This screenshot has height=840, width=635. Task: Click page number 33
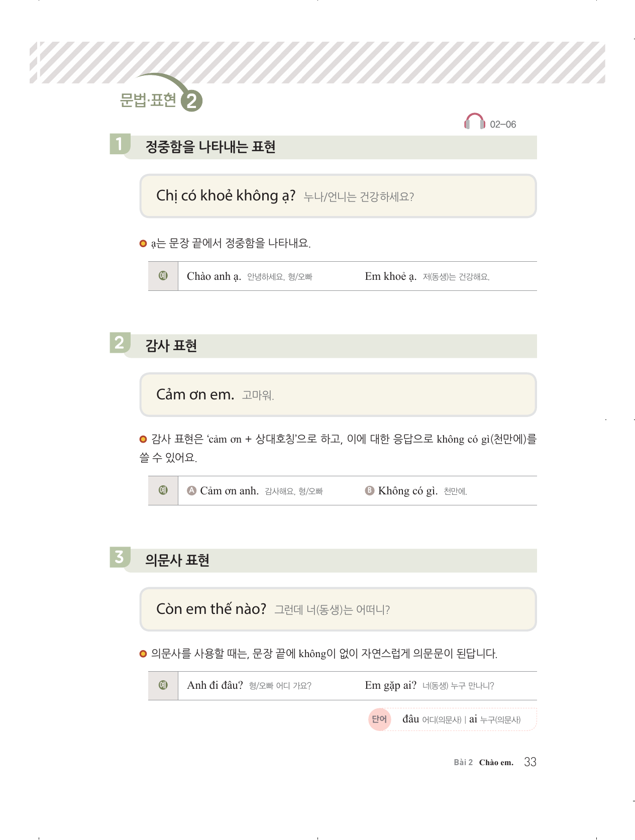pyautogui.click(x=530, y=762)
